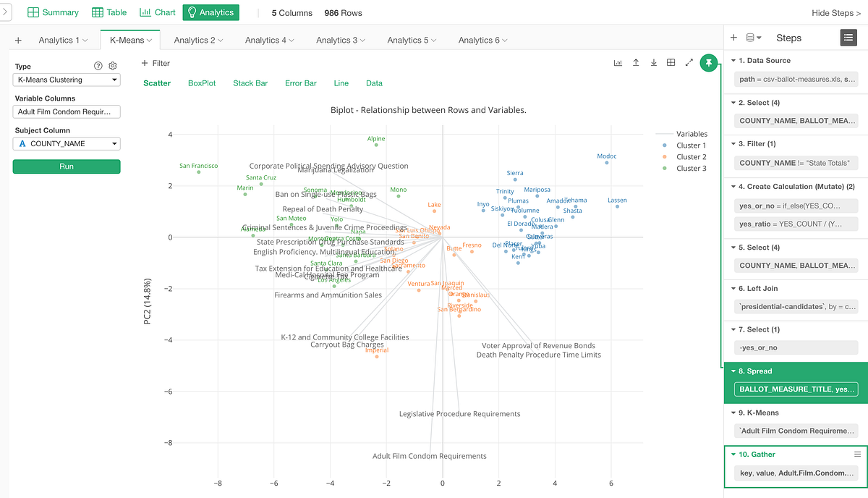Click the download chart icon

point(654,62)
